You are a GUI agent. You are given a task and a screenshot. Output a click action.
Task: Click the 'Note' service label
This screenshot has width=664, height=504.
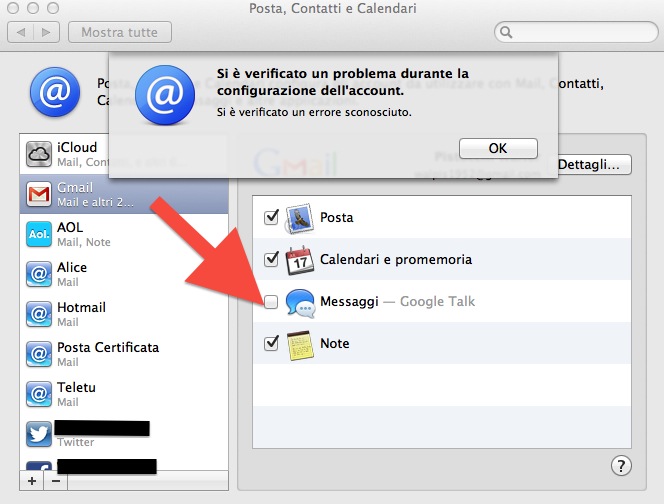point(335,343)
